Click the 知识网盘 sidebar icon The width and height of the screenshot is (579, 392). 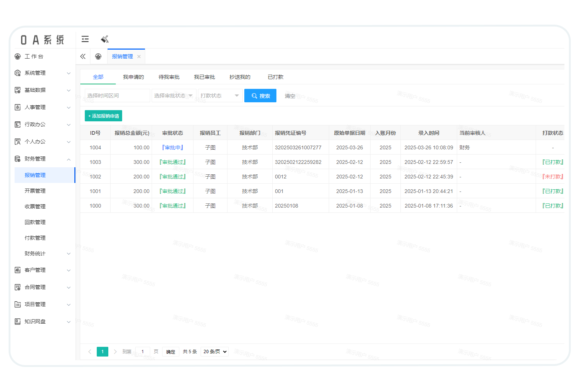click(18, 321)
